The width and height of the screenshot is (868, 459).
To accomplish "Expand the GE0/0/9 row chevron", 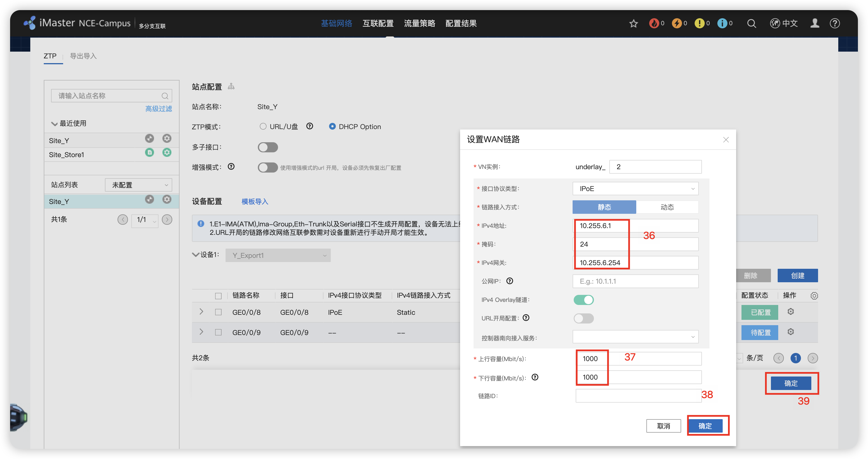I will tap(201, 332).
